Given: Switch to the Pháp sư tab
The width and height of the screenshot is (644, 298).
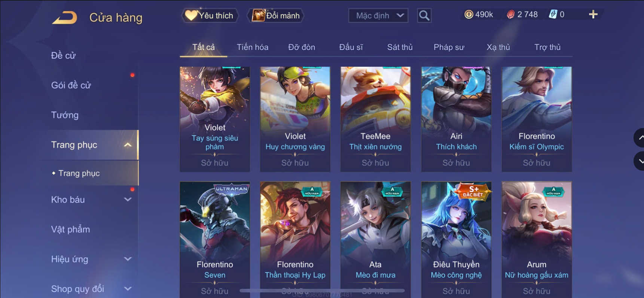Looking at the screenshot, I should [449, 47].
